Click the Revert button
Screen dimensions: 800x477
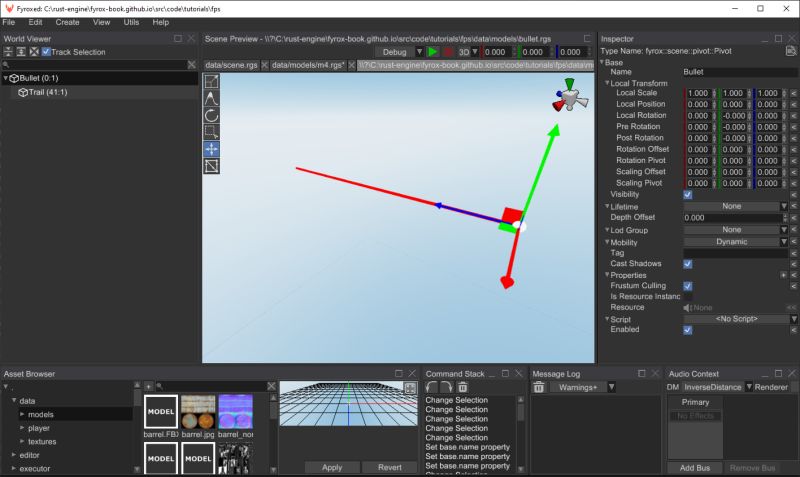[x=390, y=467]
